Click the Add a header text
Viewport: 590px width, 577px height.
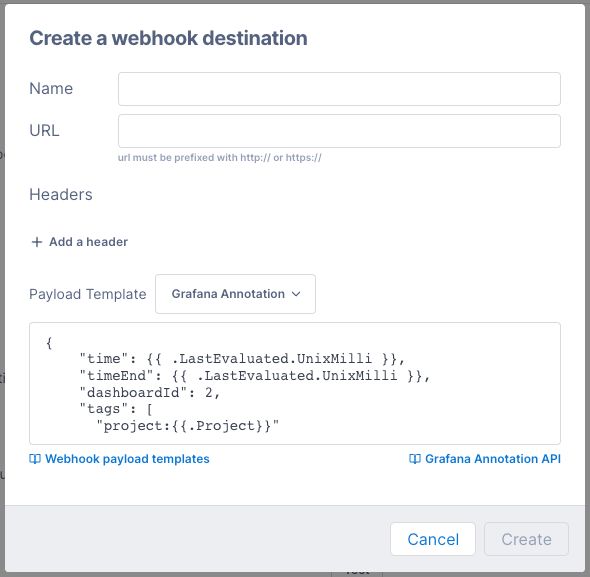click(88, 242)
